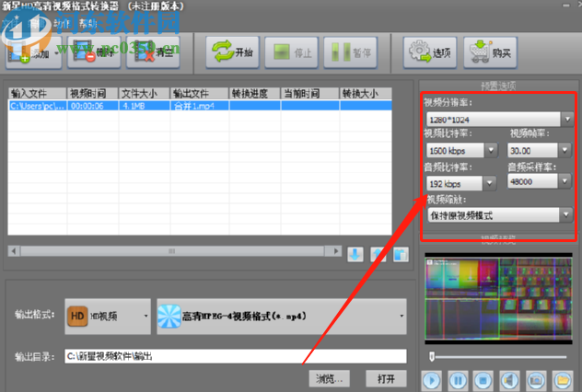
Task: Select the C:\Users\pc\... input file cell
Action: pos(37,106)
